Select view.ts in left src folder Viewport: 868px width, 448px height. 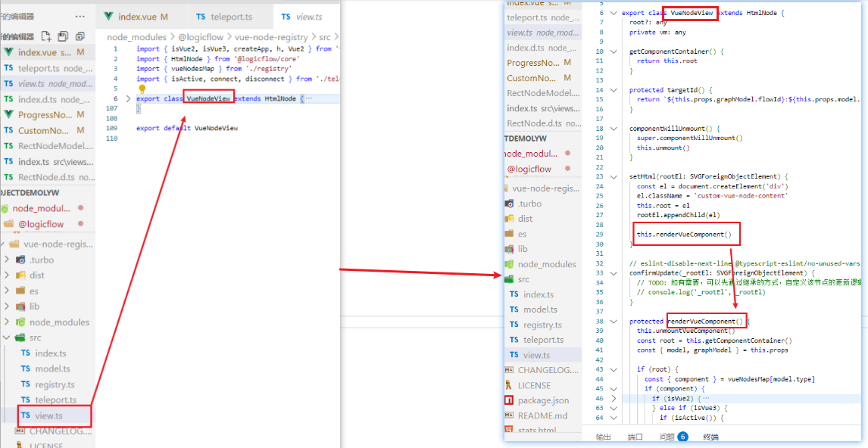click(48, 415)
